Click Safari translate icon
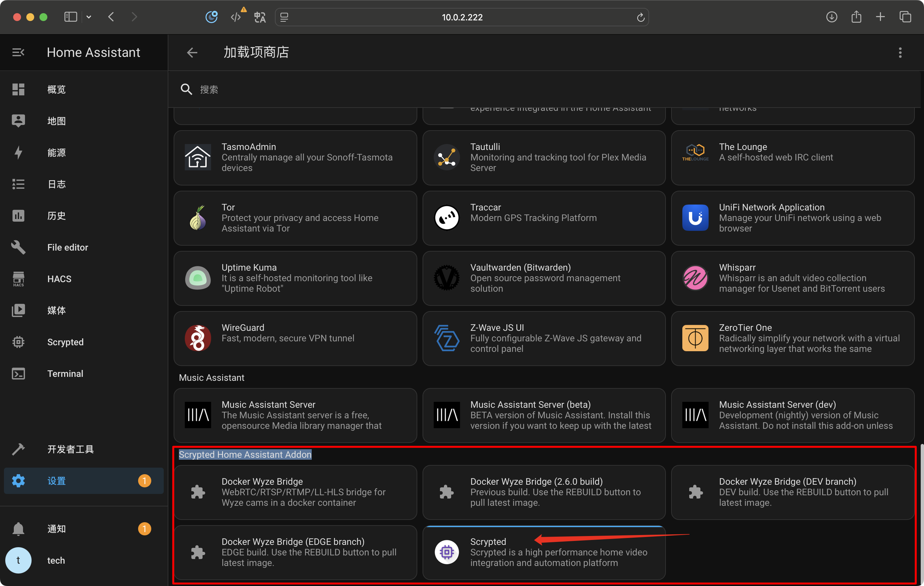This screenshot has height=586, width=924. click(x=260, y=17)
